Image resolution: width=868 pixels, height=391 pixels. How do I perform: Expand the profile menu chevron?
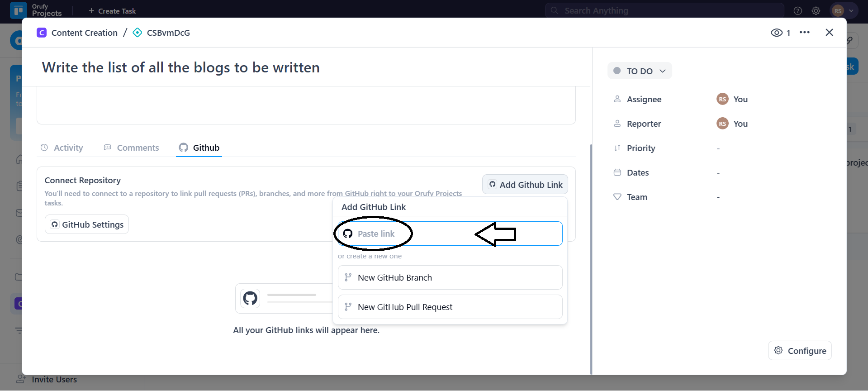click(x=851, y=11)
